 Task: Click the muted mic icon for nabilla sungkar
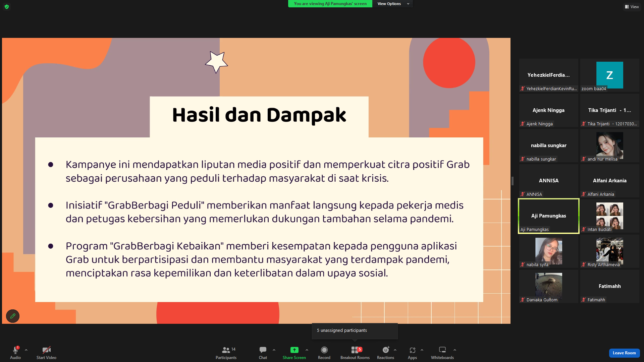[x=523, y=159]
